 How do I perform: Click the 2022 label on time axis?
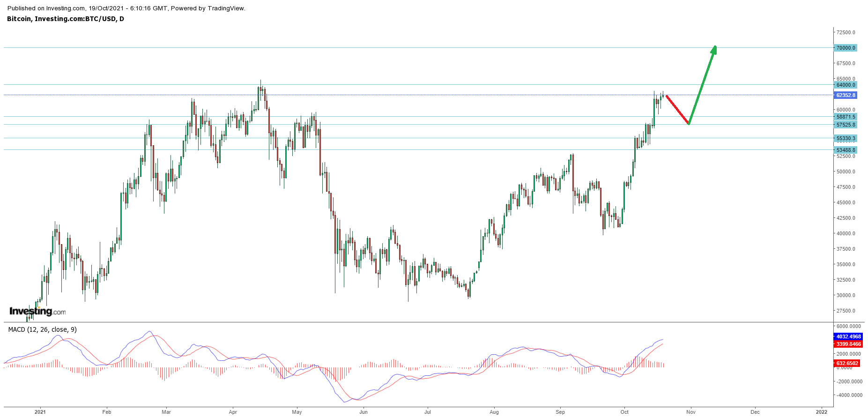point(822,412)
